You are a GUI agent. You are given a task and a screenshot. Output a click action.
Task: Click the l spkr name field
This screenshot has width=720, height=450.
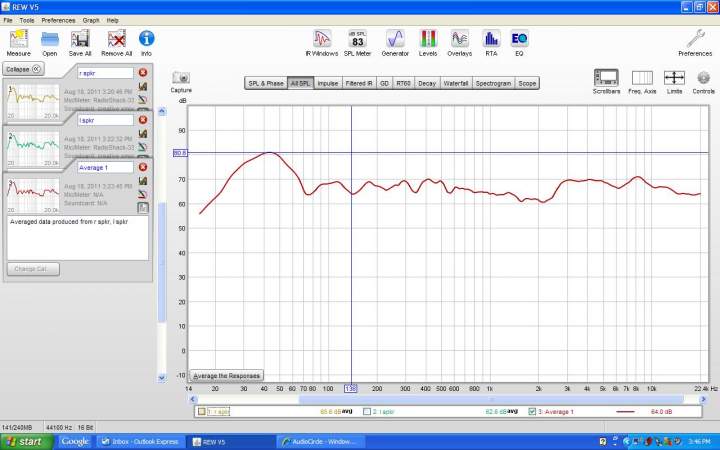(x=105, y=120)
